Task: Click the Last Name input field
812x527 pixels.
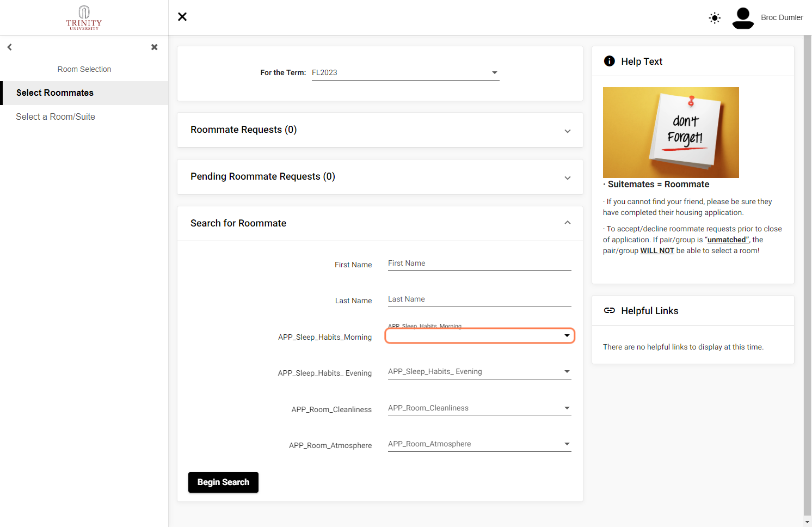Action: [x=479, y=299]
